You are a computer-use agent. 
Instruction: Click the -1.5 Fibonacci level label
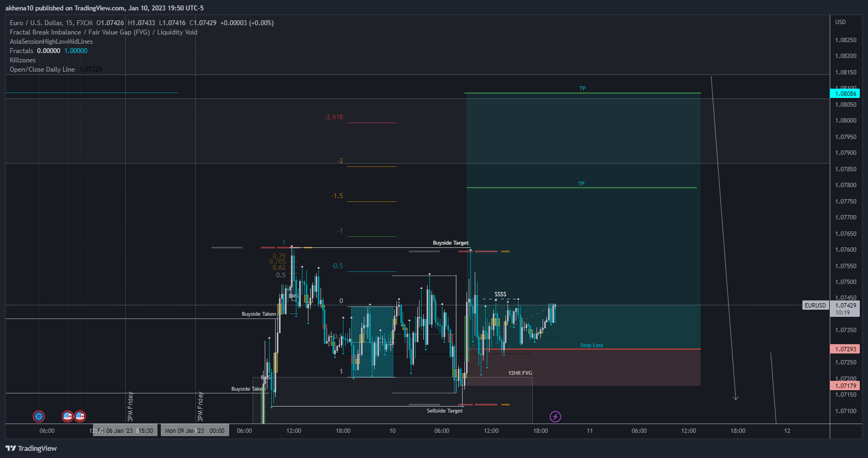337,196
